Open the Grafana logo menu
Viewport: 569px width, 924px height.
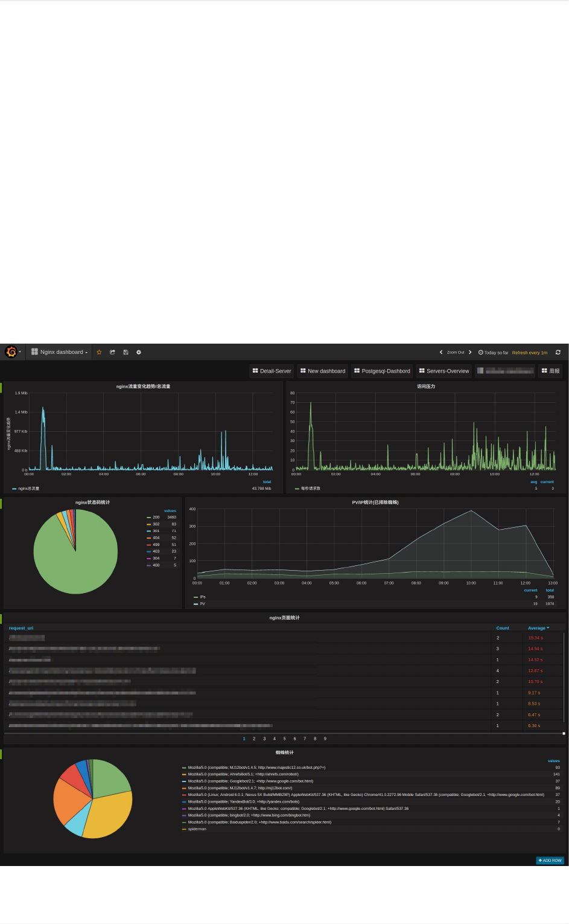click(x=11, y=352)
